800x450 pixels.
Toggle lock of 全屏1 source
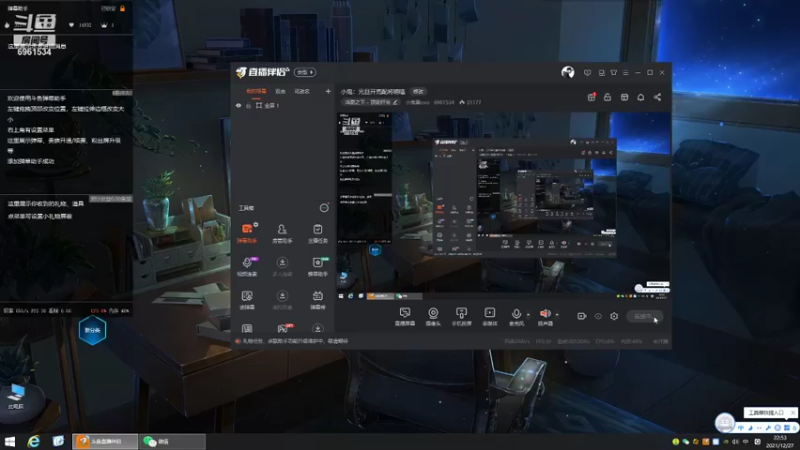pyautogui.click(x=248, y=106)
